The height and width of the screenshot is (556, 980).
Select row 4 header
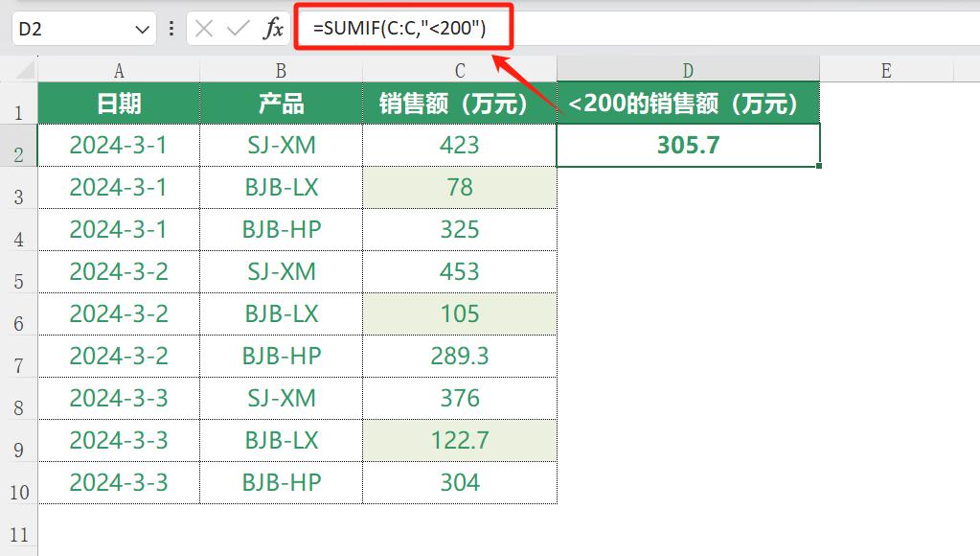coord(19,229)
